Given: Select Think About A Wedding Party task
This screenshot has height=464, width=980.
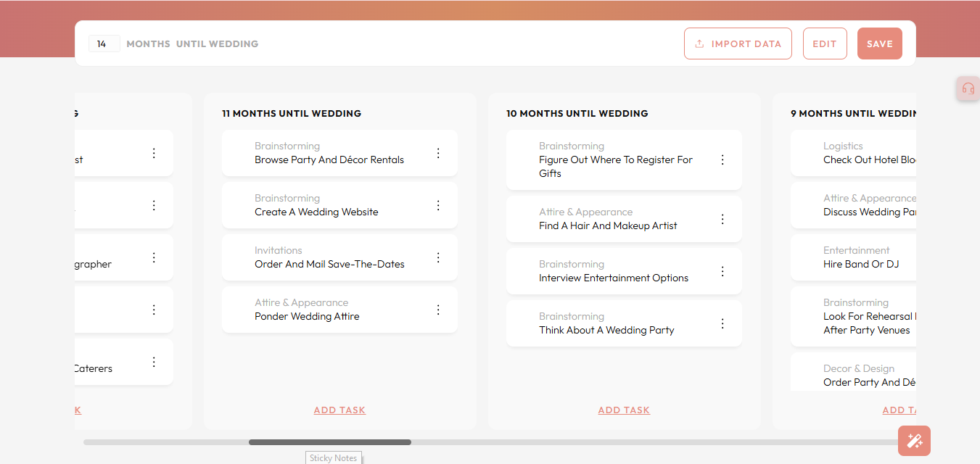Looking at the screenshot, I should (x=624, y=323).
